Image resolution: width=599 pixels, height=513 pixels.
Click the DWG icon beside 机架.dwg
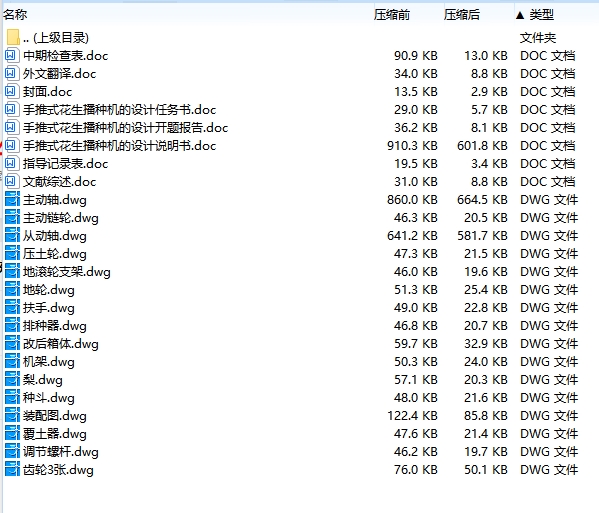12,361
